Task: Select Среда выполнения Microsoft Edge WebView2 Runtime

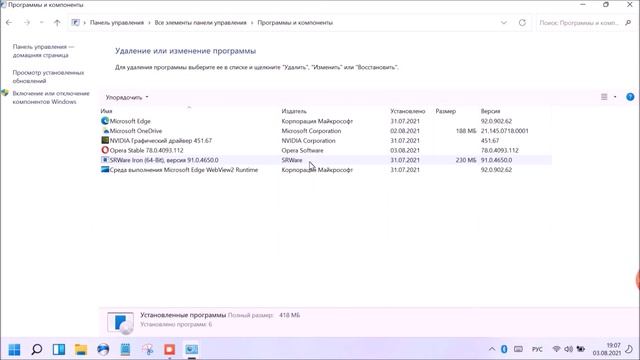Action: point(184,170)
